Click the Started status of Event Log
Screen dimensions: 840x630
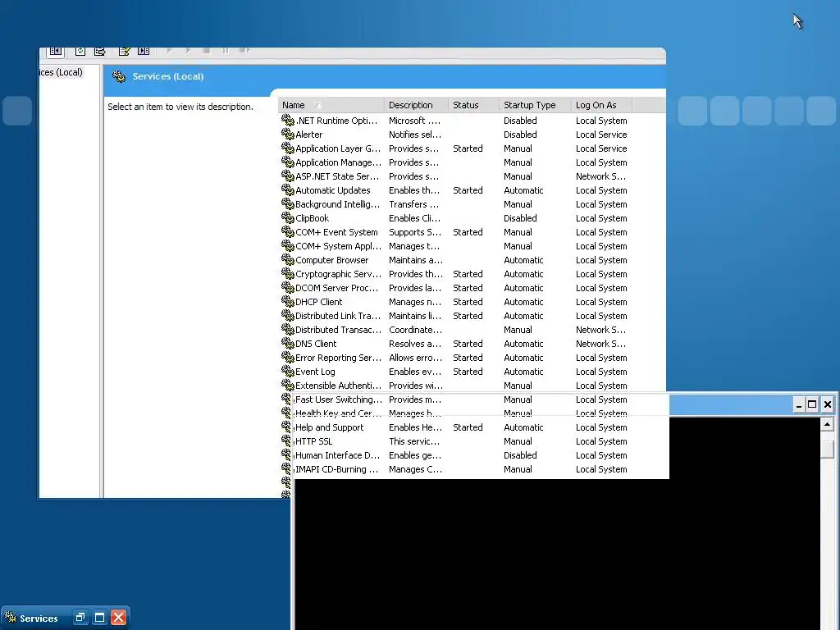tap(468, 372)
